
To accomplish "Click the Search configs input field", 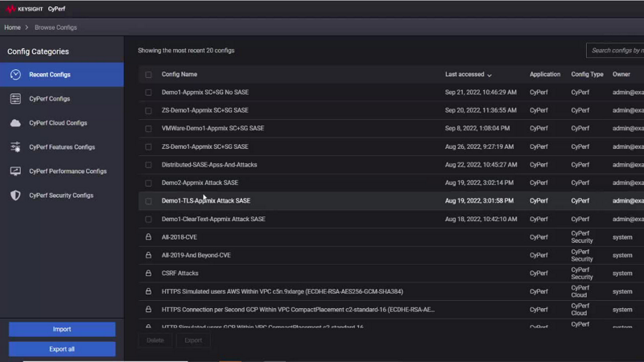I will click(615, 51).
